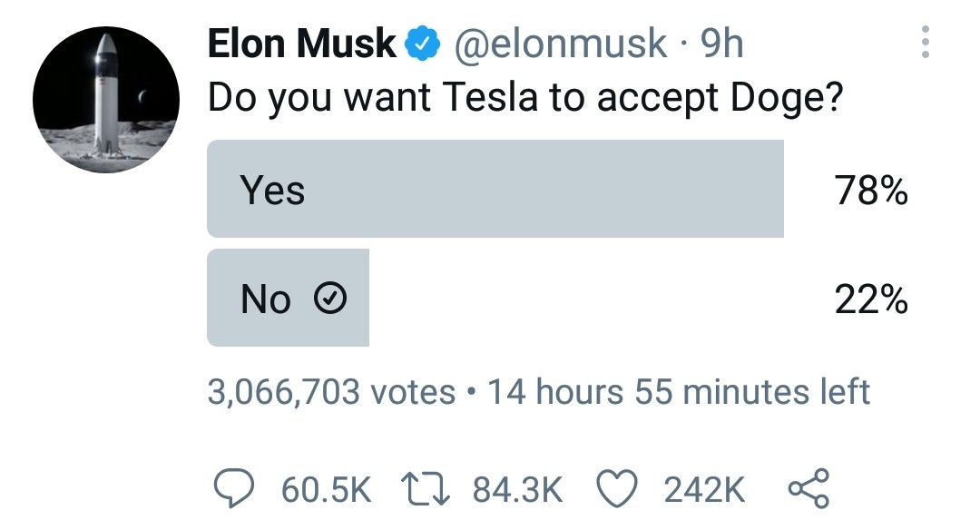Click the Elon Musk display name

pyautogui.click(x=302, y=44)
